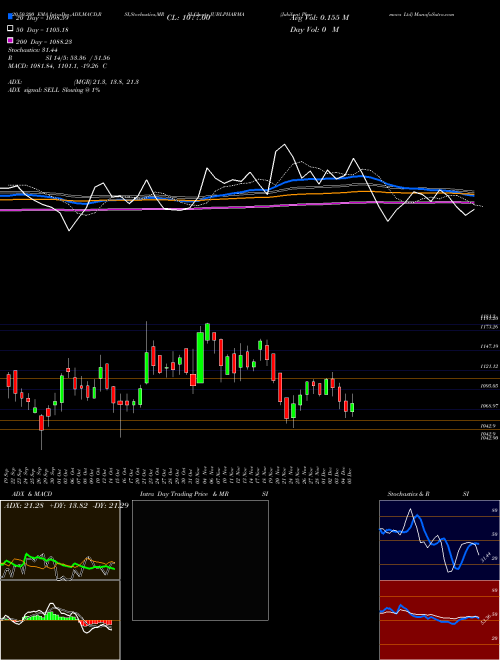Select the '200 Day = 1088.23' legend text
Viewport: 500px width, 660px height.
tap(45, 42)
